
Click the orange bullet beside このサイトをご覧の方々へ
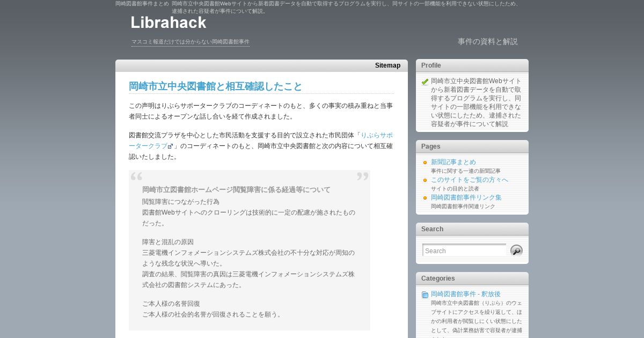(425, 180)
